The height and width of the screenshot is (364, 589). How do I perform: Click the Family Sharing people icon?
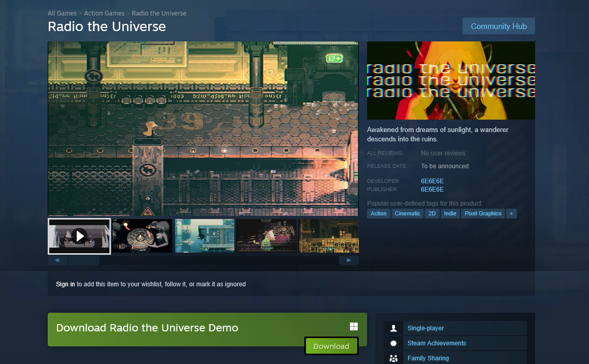point(394,358)
